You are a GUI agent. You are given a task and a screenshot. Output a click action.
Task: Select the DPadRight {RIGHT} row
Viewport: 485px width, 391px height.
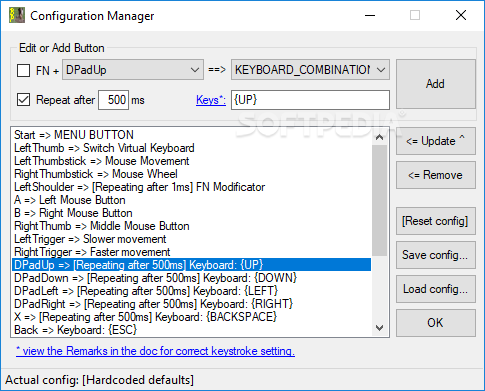click(191, 304)
